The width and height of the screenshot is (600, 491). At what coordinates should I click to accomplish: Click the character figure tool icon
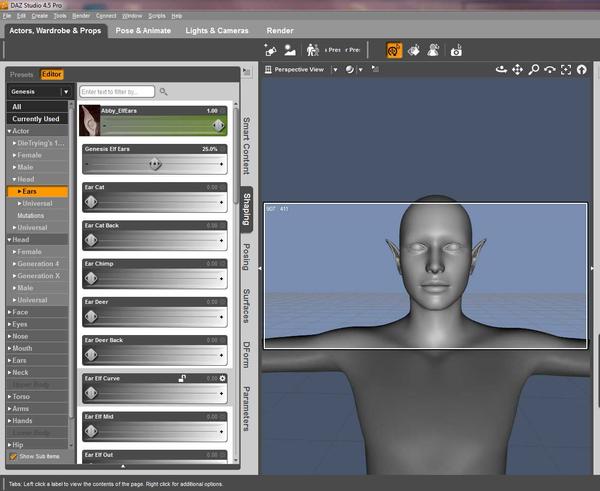click(x=433, y=50)
